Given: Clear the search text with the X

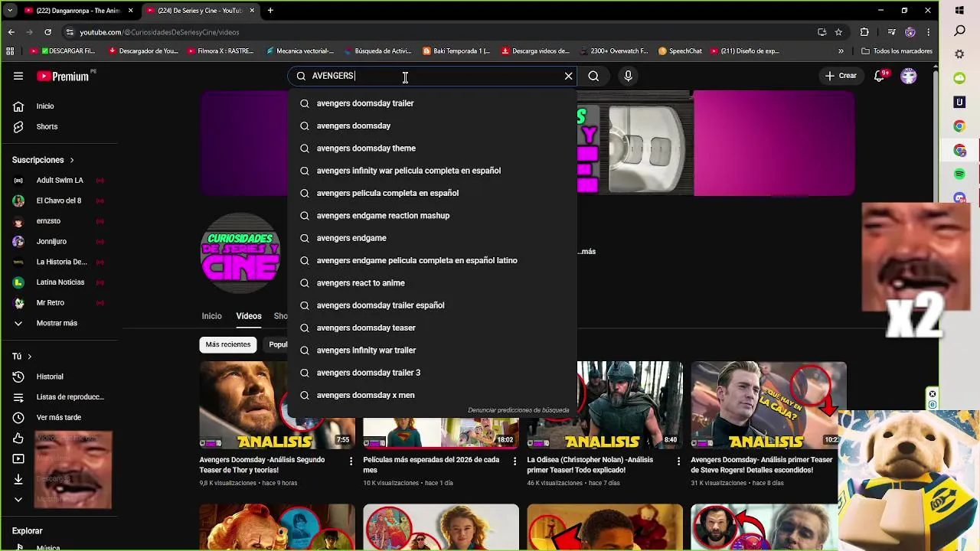Looking at the screenshot, I should (x=568, y=76).
